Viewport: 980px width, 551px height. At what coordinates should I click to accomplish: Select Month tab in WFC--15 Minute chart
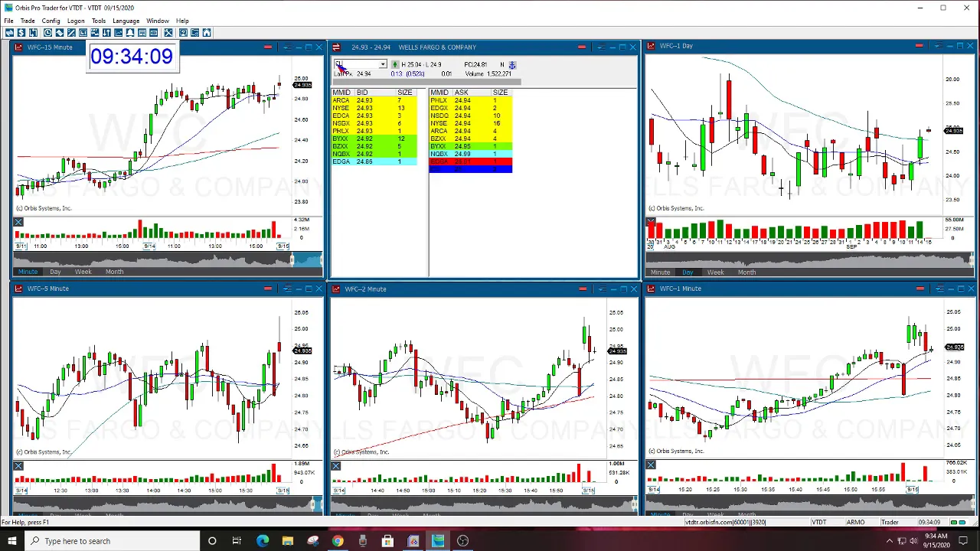click(x=114, y=272)
